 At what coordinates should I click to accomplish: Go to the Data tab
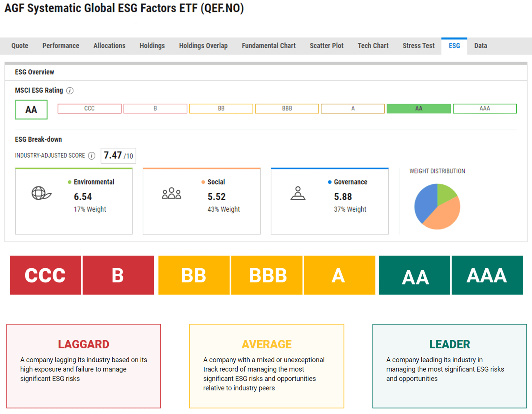coord(480,46)
